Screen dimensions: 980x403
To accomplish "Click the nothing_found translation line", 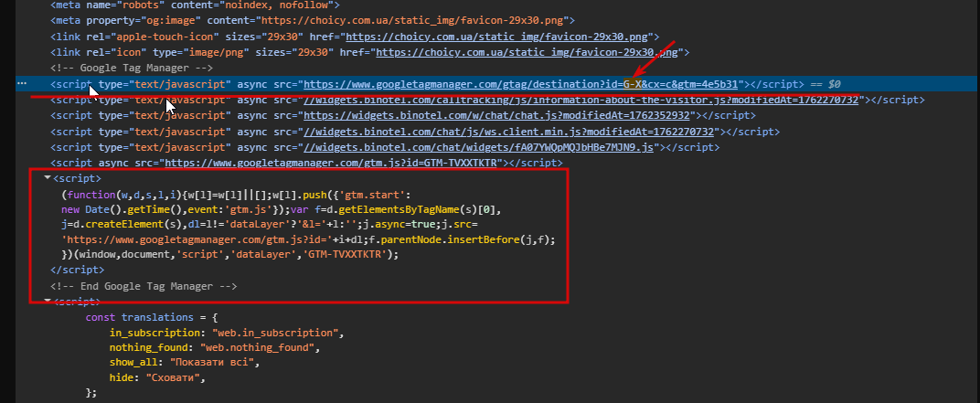I will [x=215, y=347].
